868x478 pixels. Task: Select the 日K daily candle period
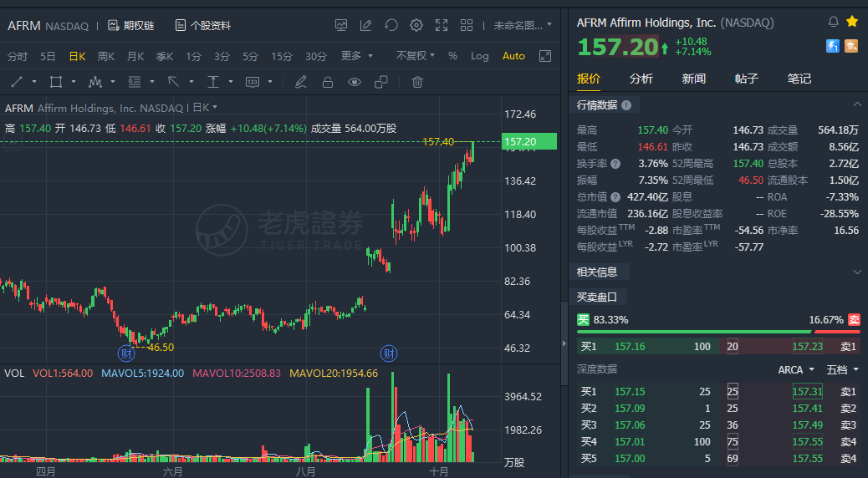pyautogui.click(x=77, y=56)
